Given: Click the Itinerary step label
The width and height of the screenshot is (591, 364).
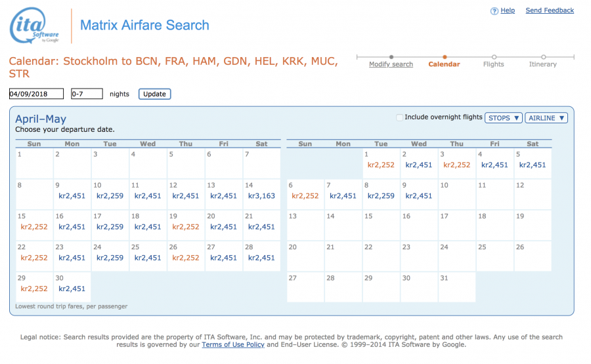Looking at the screenshot, I should click(x=542, y=64).
